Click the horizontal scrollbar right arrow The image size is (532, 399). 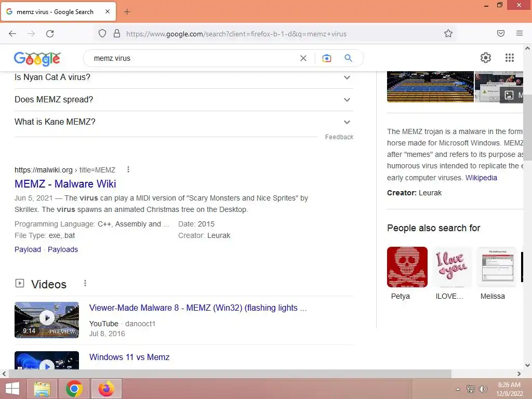point(519,374)
